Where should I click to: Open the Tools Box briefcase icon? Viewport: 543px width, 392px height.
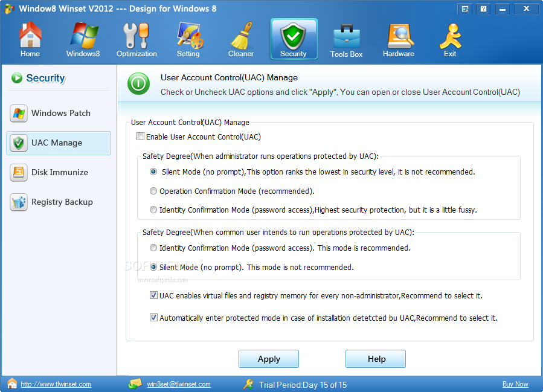(x=346, y=36)
